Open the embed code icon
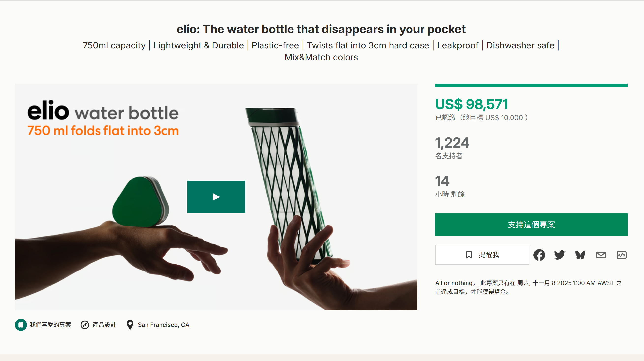Viewport: 644px width, 361px height. click(621, 255)
